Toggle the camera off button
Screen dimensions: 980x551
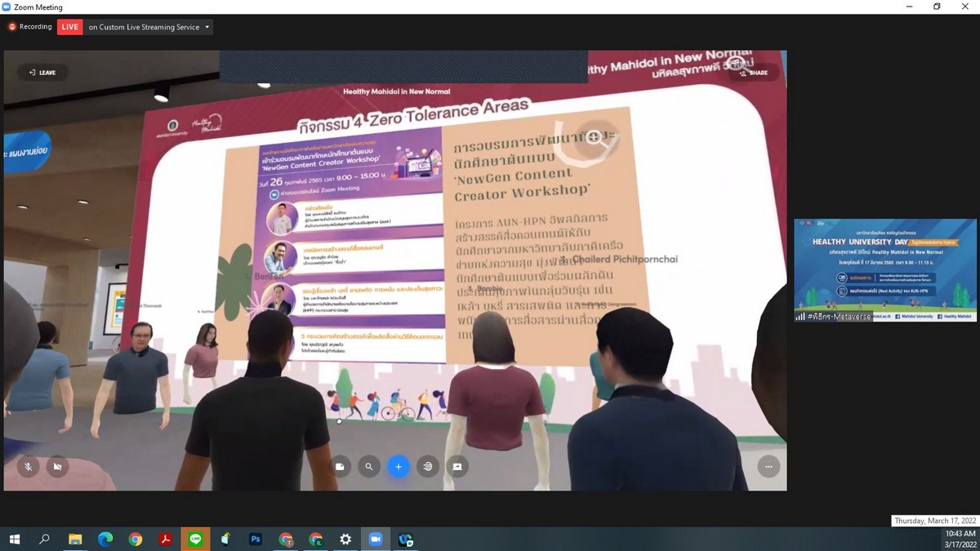tap(57, 467)
